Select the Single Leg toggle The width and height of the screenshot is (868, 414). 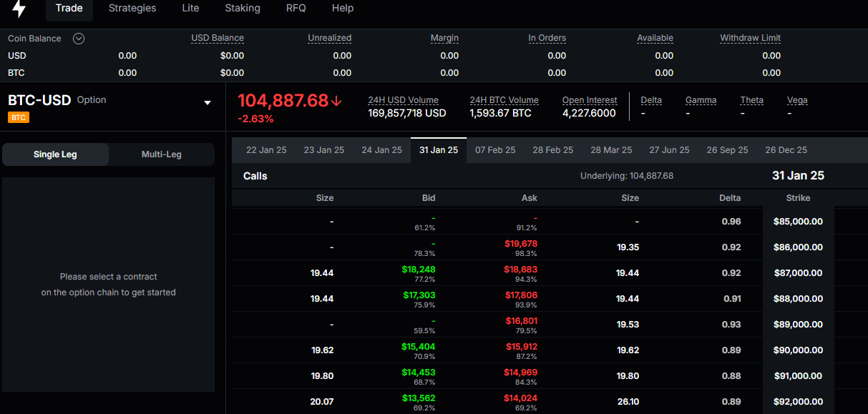[55, 154]
